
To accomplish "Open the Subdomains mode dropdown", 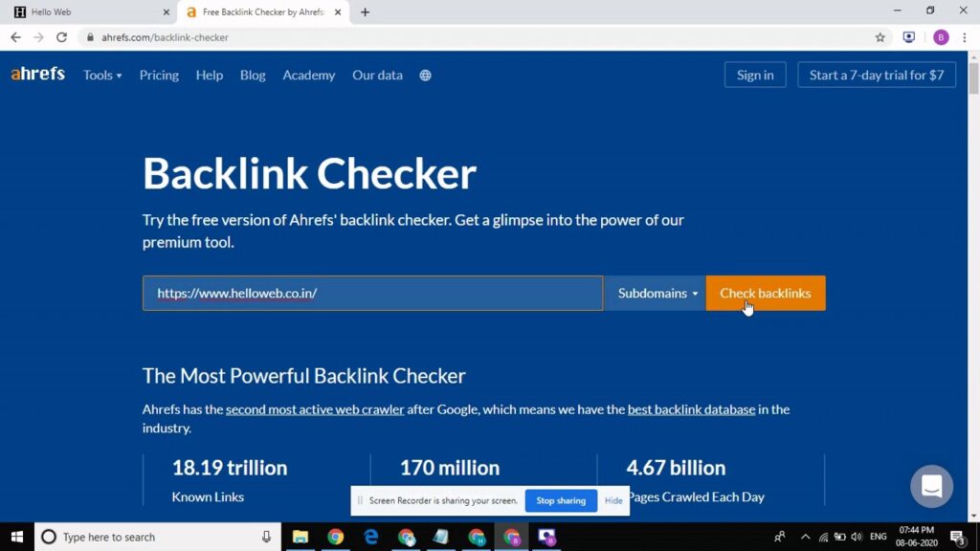I will [655, 293].
